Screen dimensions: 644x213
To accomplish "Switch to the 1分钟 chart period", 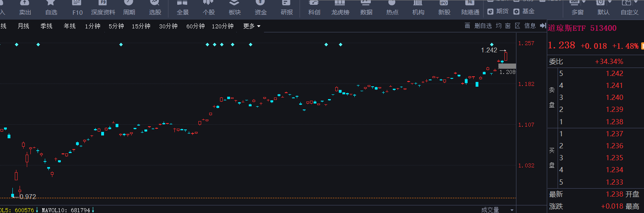I will tap(92, 26).
